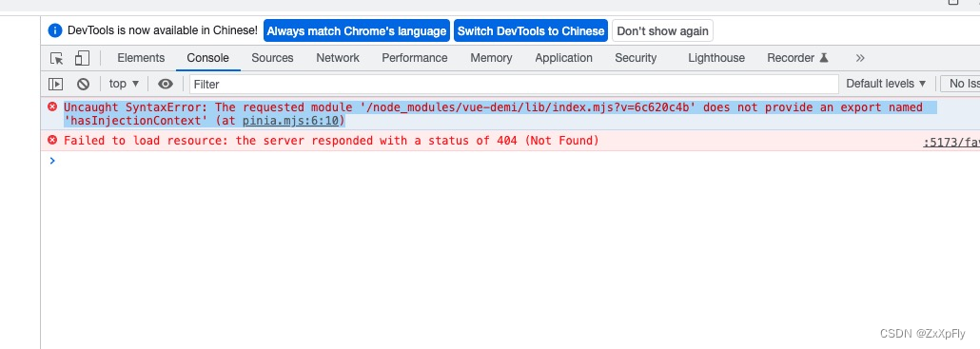Focus the console Filter input field
This screenshot has height=349, width=980.
pos(514,84)
